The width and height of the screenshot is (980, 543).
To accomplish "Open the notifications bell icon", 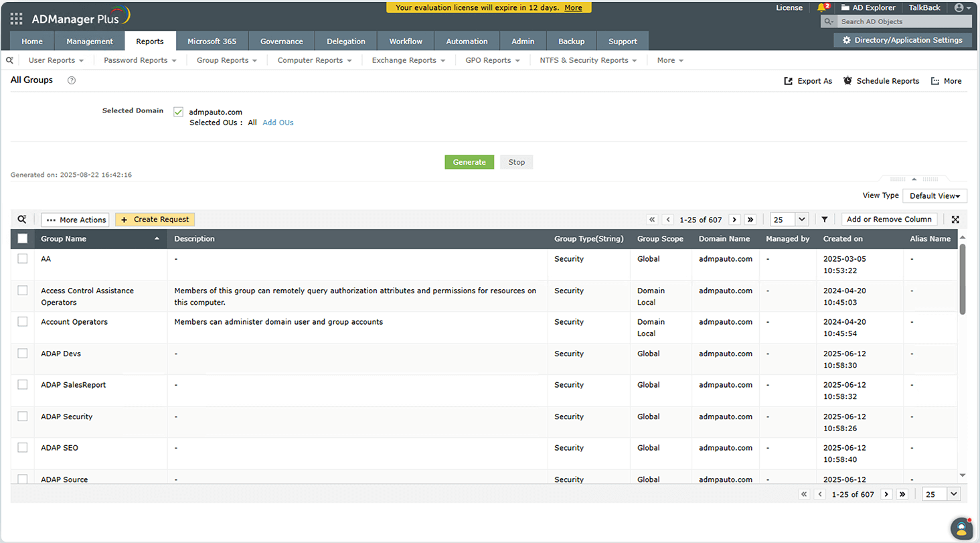I will tap(822, 8).
